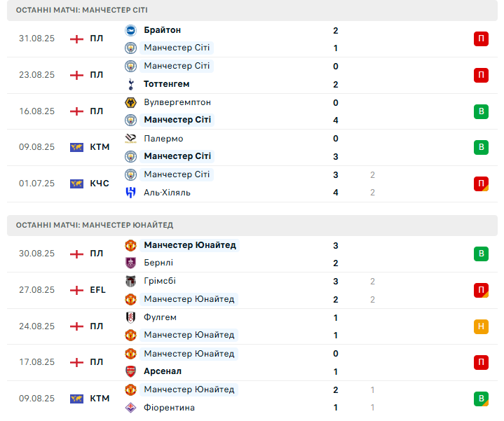Open the Манчестер Юнайтед section header
Viewport: 504px width, 421px height.
[x=94, y=225]
